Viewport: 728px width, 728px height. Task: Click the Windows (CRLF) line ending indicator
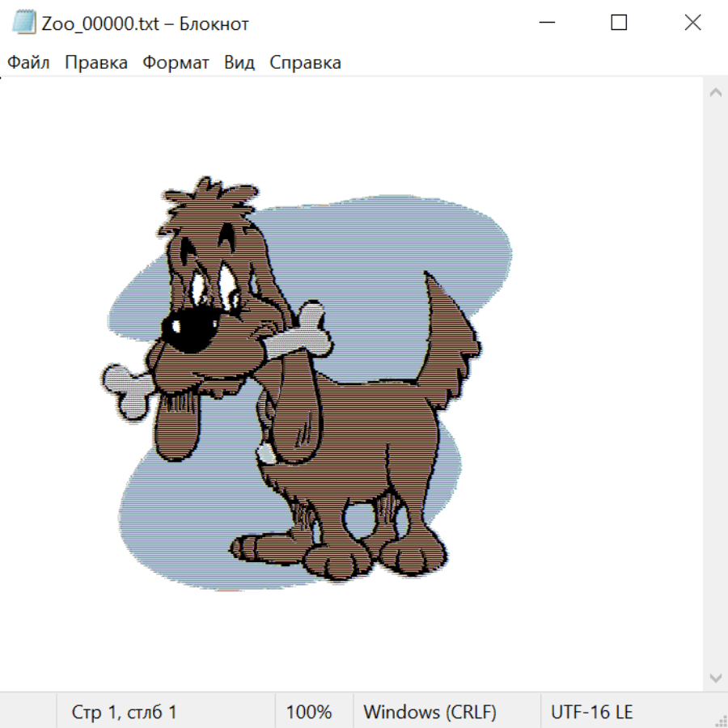pos(430,712)
